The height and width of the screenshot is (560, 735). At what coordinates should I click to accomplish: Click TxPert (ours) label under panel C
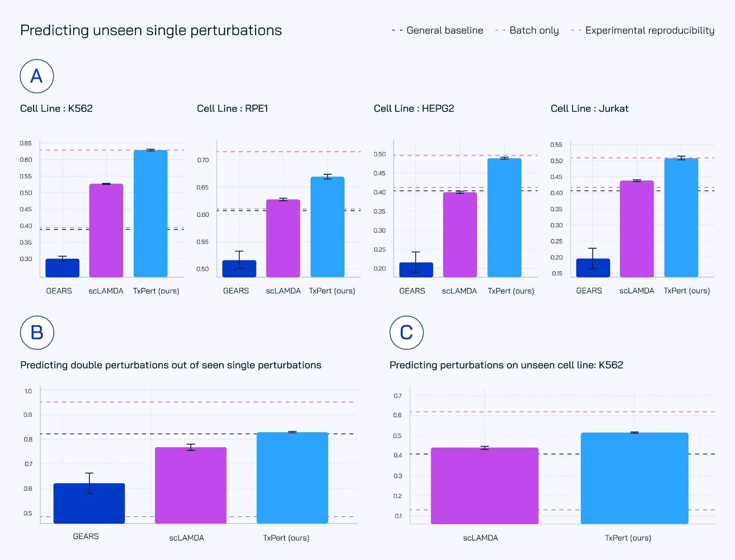[628, 538]
